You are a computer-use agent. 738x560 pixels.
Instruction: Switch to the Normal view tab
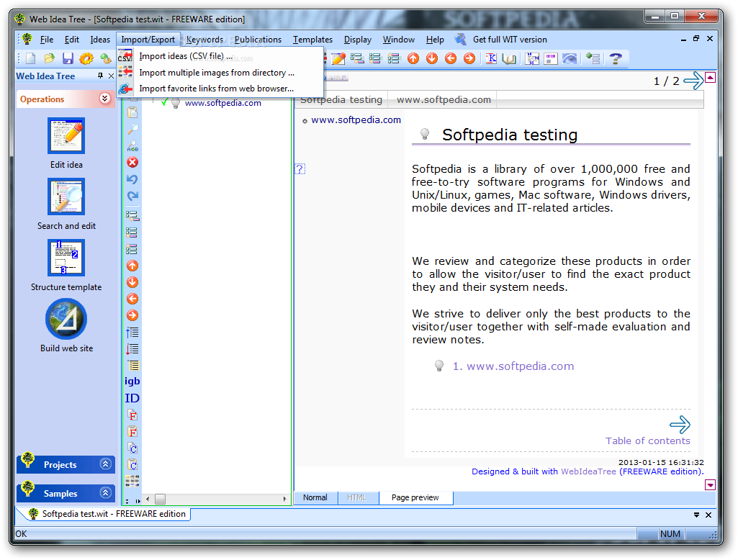coord(315,497)
